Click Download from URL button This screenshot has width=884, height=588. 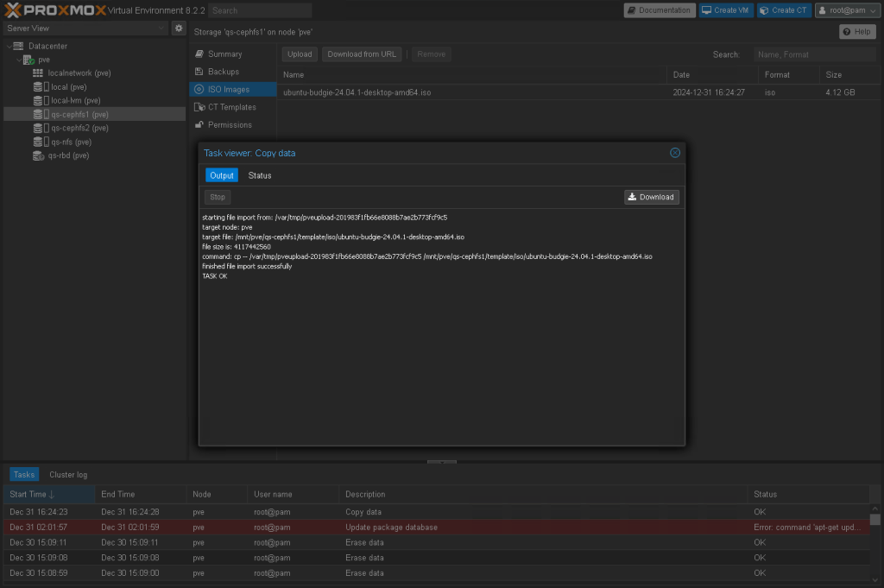click(362, 54)
